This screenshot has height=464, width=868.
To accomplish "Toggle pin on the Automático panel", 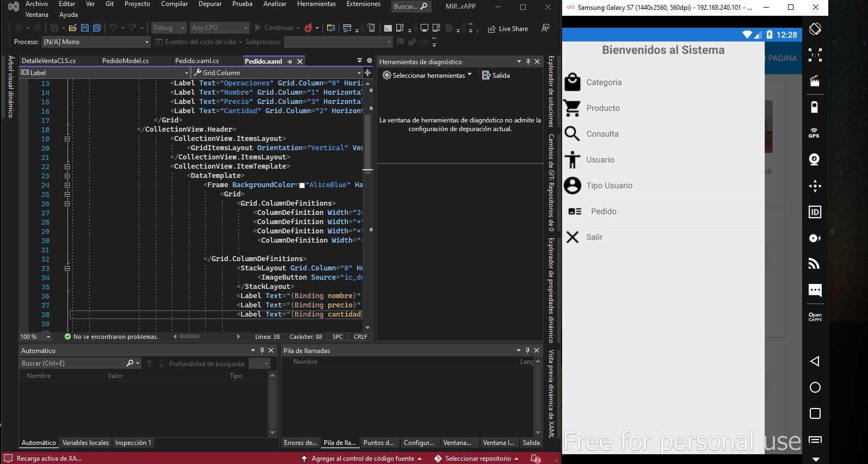I will 262,350.
